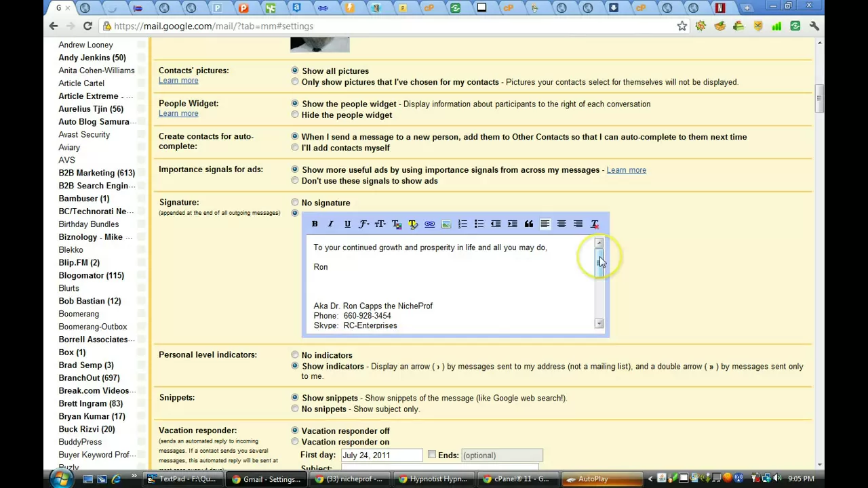Screen dimensions: 868x488
Task: Open the Brett Ingram (83) label
Action: tap(90, 403)
